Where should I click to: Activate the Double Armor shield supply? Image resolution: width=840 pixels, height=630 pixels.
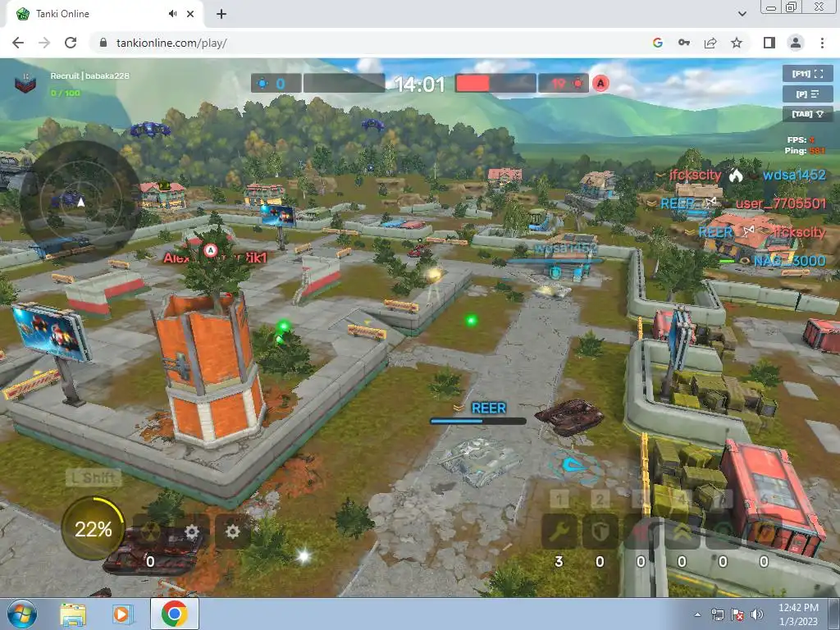click(x=600, y=532)
